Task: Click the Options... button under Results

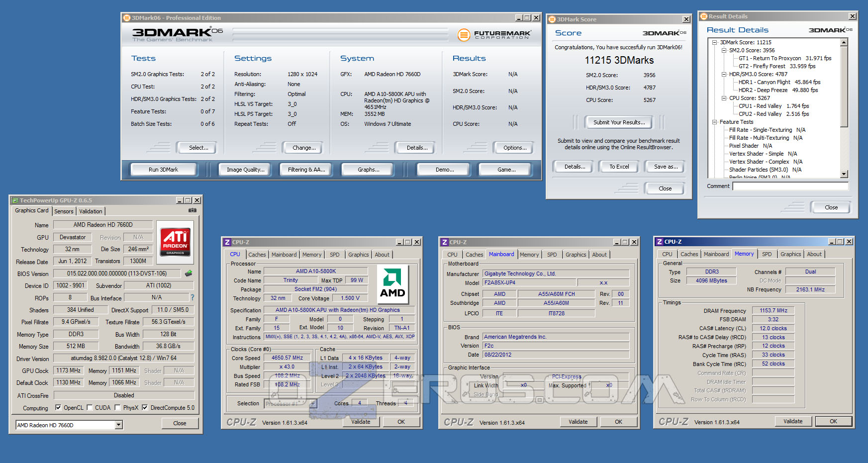Action: click(x=515, y=148)
